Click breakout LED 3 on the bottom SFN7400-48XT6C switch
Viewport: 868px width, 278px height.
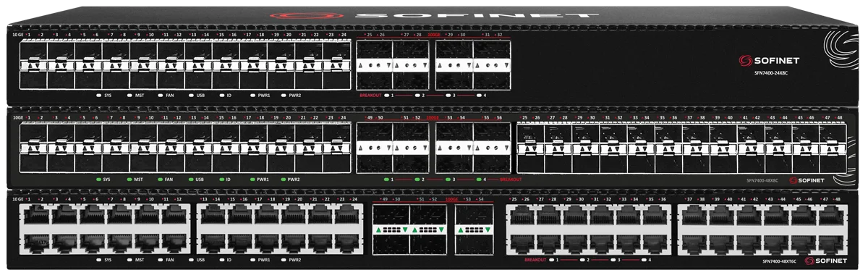pos(613,259)
